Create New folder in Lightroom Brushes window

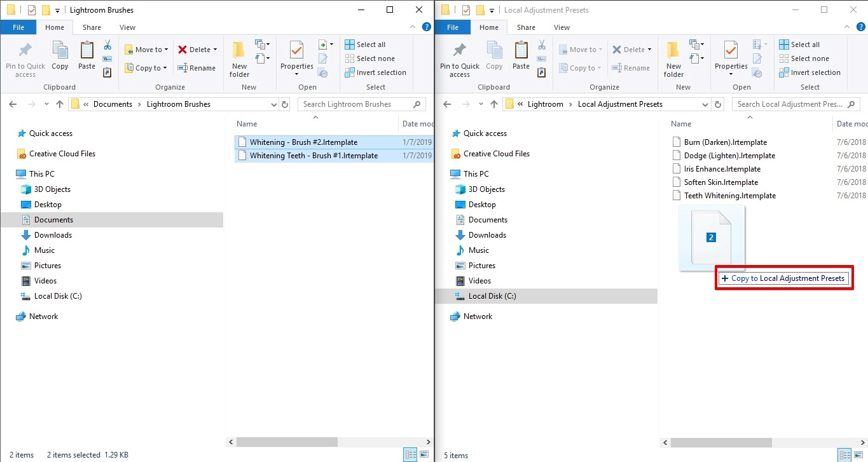click(x=240, y=60)
